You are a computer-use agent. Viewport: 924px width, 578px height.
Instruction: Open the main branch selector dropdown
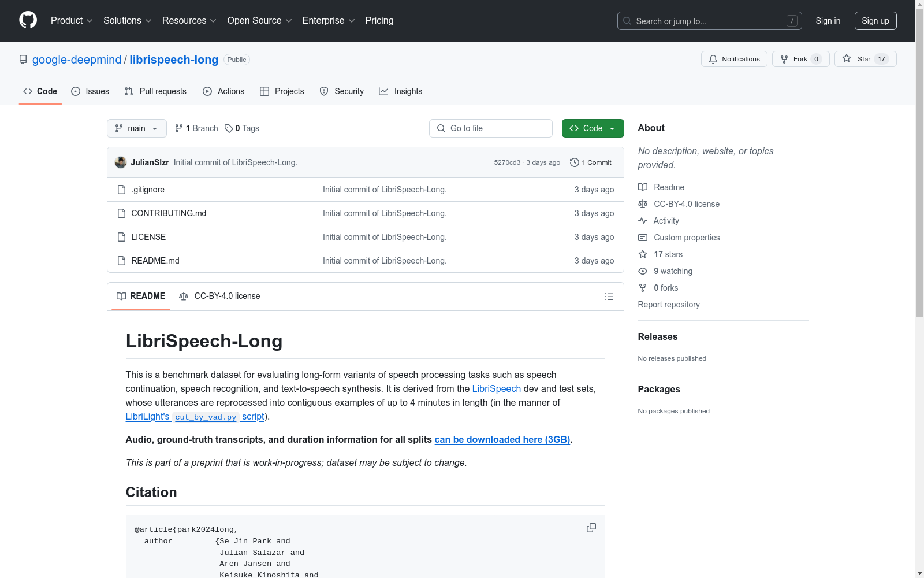coord(137,128)
